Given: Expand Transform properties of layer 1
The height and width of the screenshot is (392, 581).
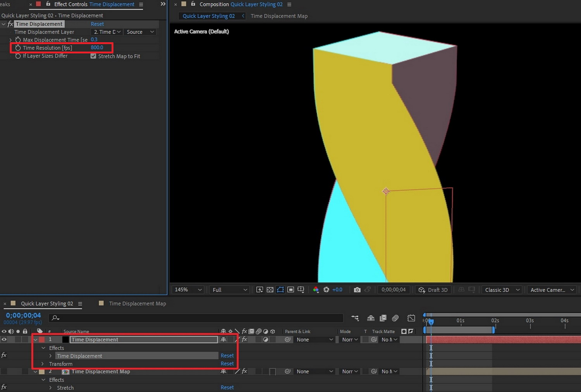Looking at the screenshot, I should pyautogui.click(x=43, y=364).
